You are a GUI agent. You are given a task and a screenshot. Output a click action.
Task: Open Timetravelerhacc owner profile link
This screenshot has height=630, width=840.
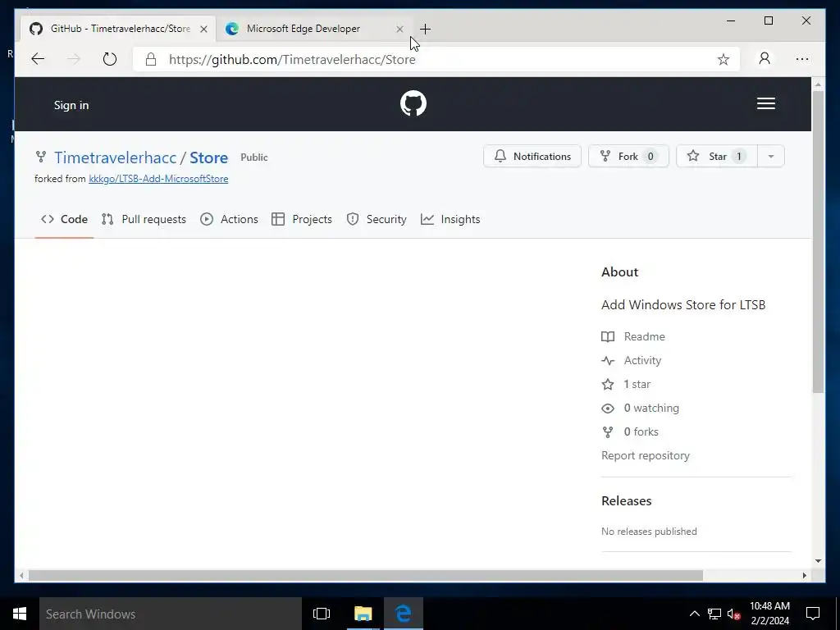(115, 157)
